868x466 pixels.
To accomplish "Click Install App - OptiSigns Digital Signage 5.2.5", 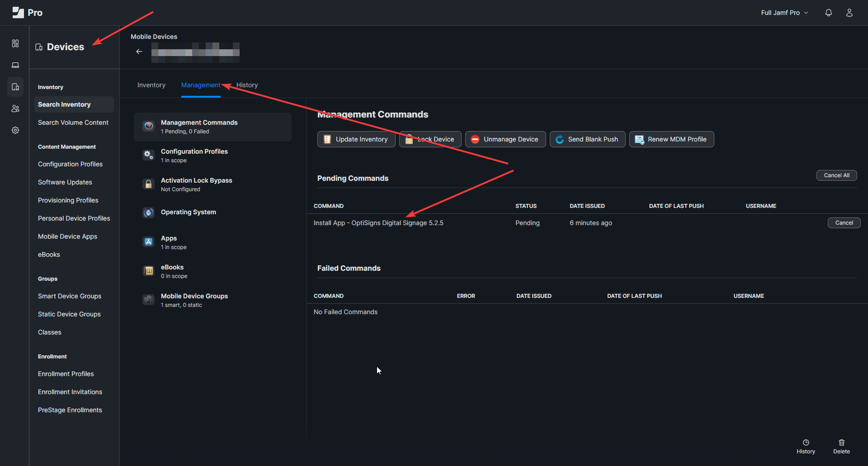I will point(378,223).
